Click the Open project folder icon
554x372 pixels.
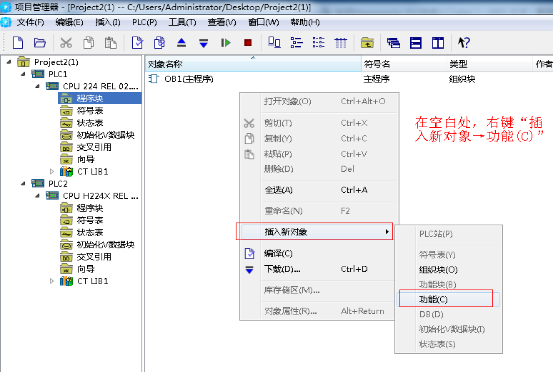click(40, 43)
